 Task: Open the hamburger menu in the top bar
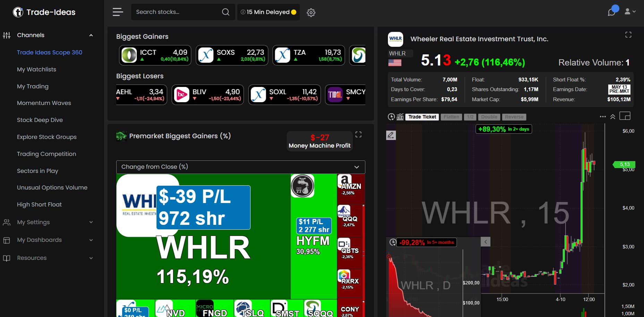click(118, 12)
